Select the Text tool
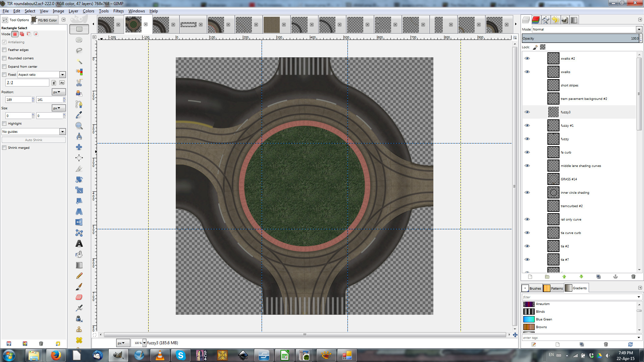This screenshot has width=644, height=362. tap(79, 244)
